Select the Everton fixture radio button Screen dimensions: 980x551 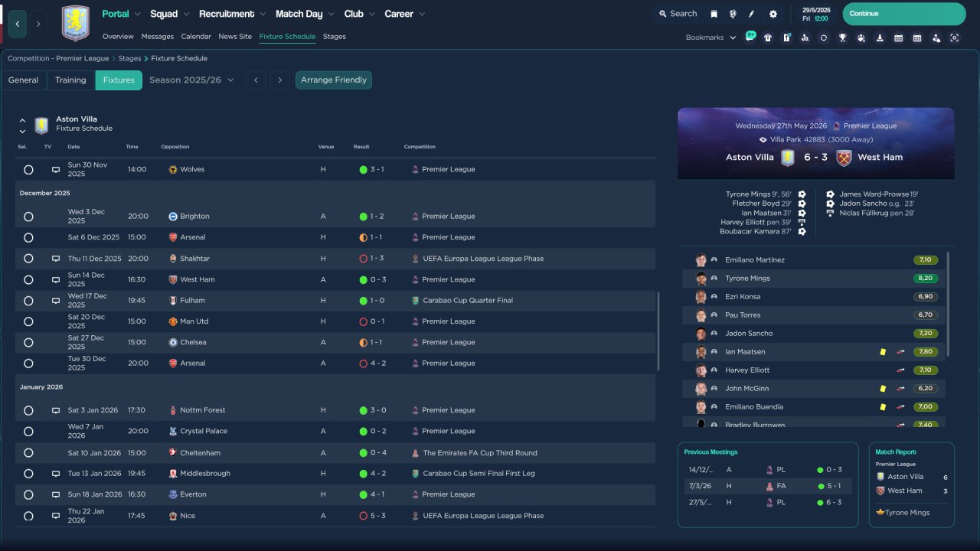[28, 495]
